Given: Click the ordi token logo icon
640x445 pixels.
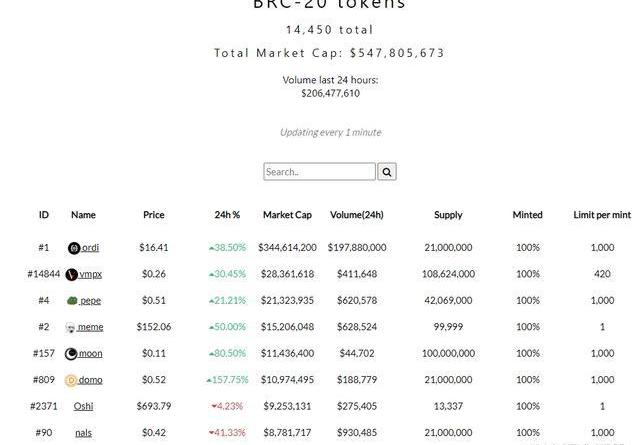Looking at the screenshot, I should (74, 248).
